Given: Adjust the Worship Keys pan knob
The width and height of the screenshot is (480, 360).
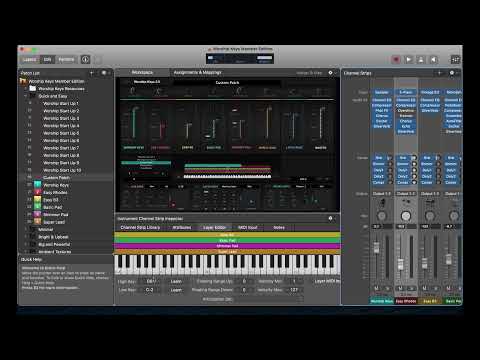Looking at the screenshot, I should 382,216.
